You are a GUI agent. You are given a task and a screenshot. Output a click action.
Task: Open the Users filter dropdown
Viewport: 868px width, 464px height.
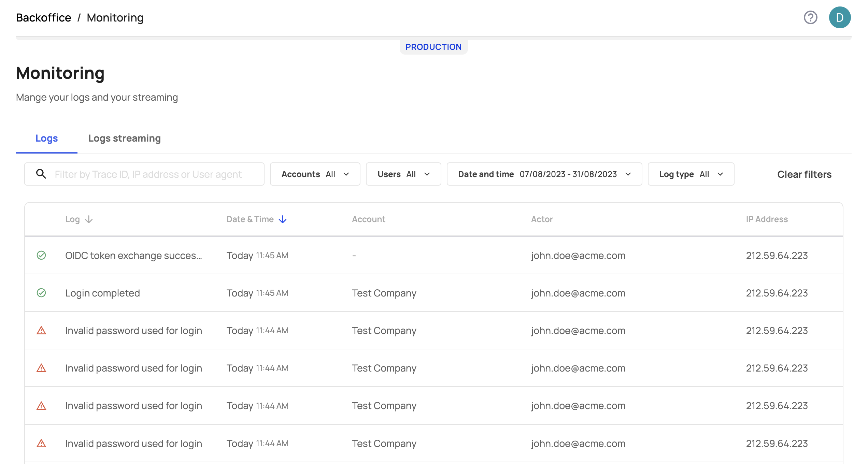coord(403,174)
